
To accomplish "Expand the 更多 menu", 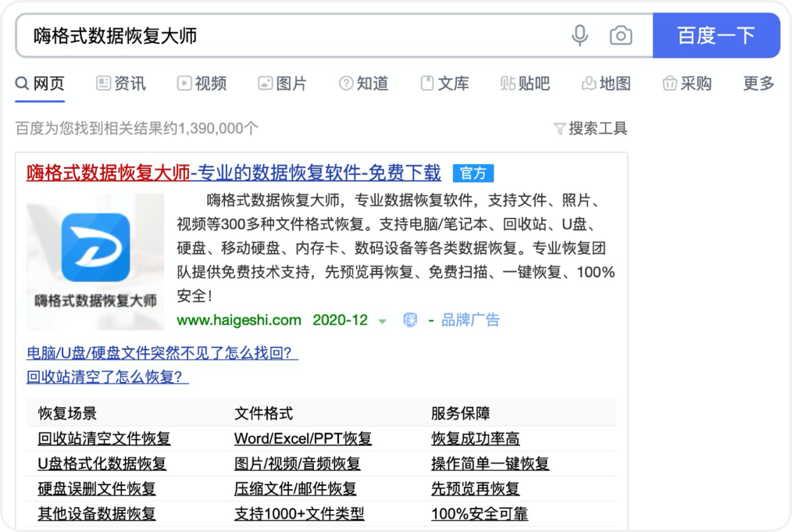I will [x=758, y=84].
